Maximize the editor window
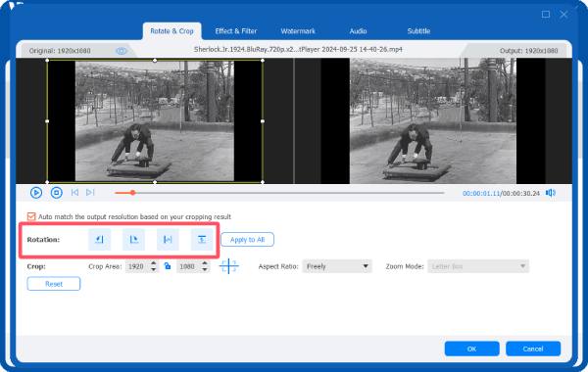Image resolution: width=588 pixels, height=372 pixels. (546, 15)
